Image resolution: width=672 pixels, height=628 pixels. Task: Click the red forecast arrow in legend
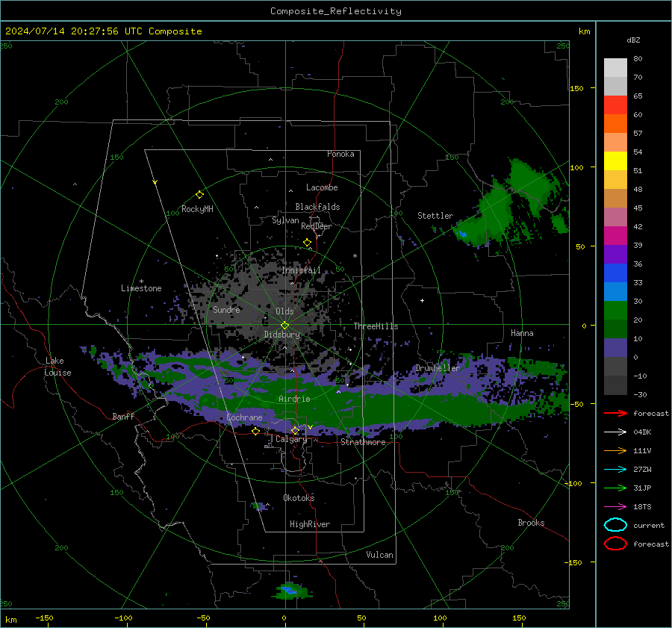point(615,413)
